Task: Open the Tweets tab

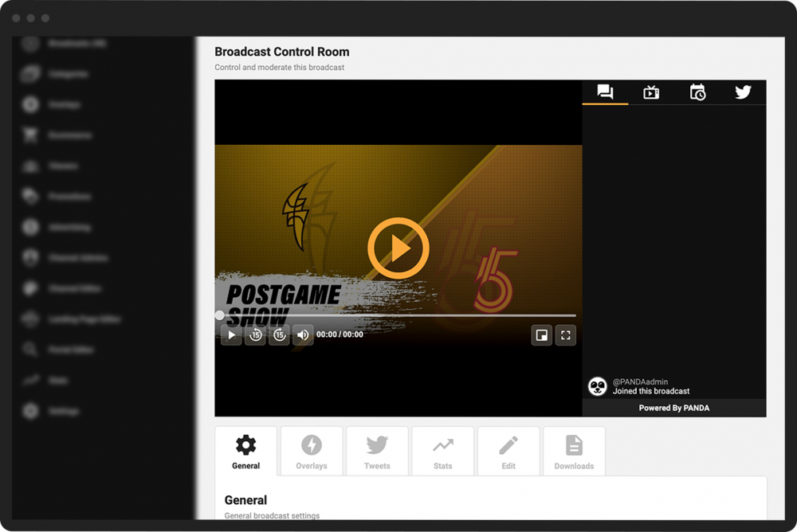Action: coord(377,451)
